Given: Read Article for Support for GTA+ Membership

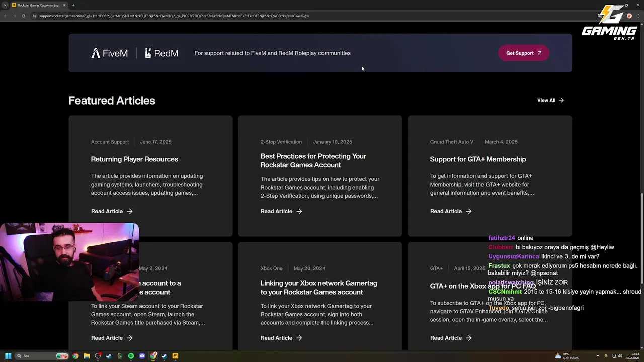Looking at the screenshot, I should point(451,211).
